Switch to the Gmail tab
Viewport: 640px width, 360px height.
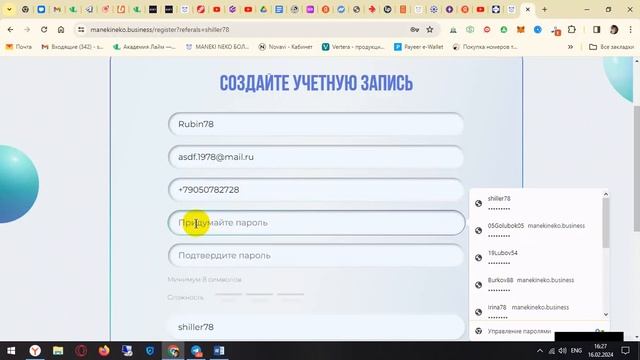pos(57,9)
